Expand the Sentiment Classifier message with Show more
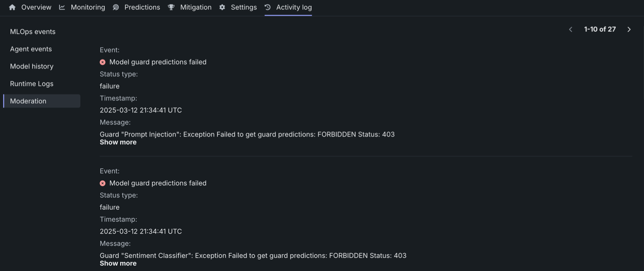Screen dimensions: 644x271 click(x=118, y=263)
